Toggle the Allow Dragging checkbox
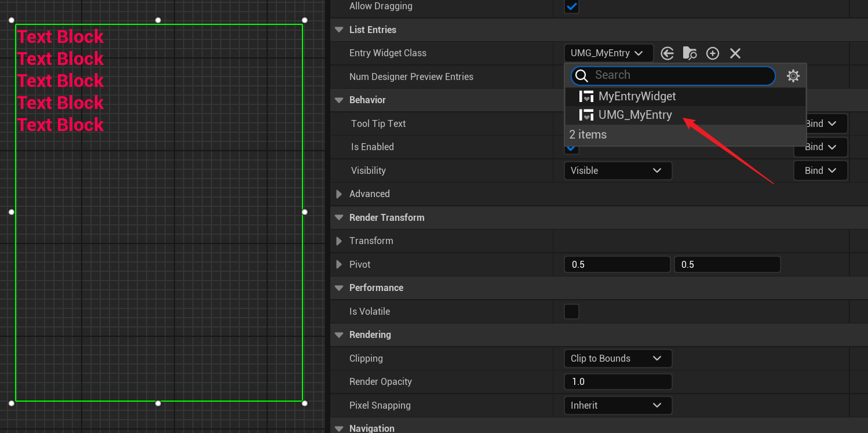The image size is (868, 433). click(571, 6)
